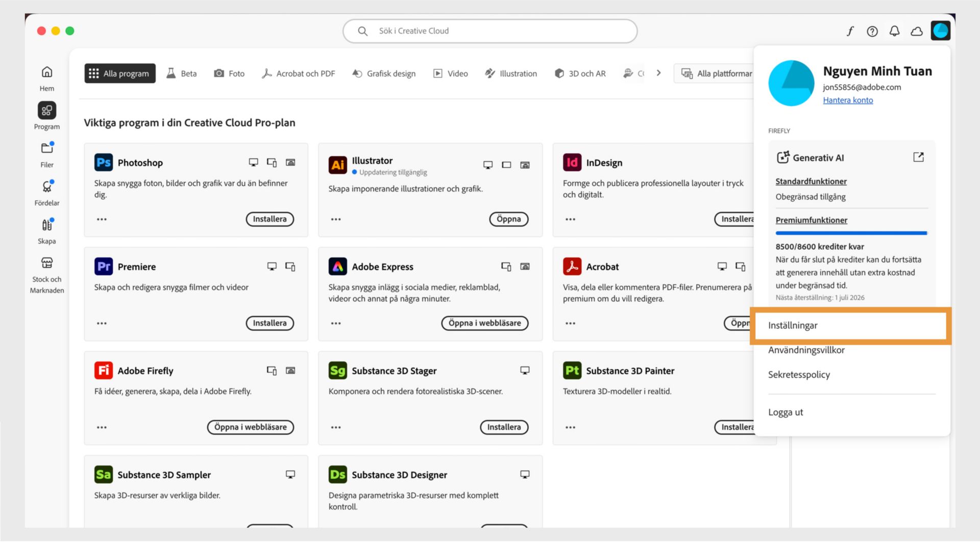Switch to the Foto tab

pyautogui.click(x=229, y=73)
